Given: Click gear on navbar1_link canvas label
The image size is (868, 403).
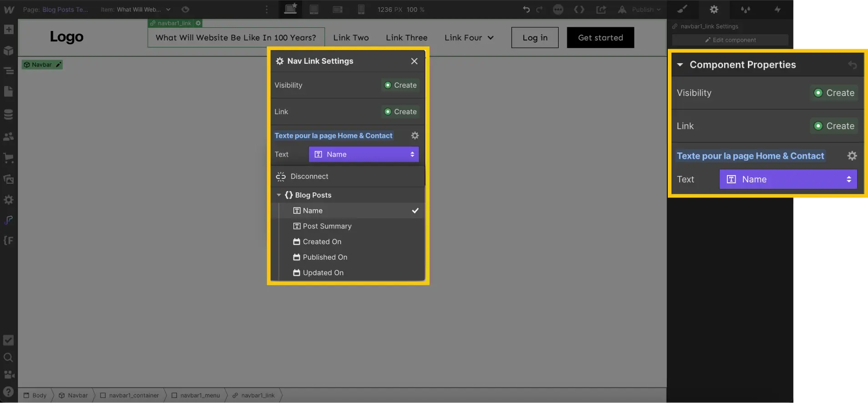Looking at the screenshot, I should 198,23.
